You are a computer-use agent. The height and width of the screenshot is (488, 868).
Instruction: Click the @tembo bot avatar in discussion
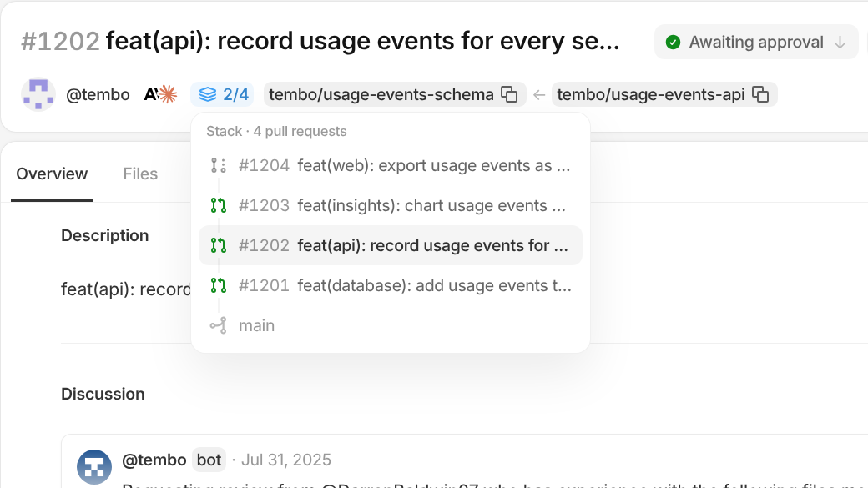click(x=94, y=467)
